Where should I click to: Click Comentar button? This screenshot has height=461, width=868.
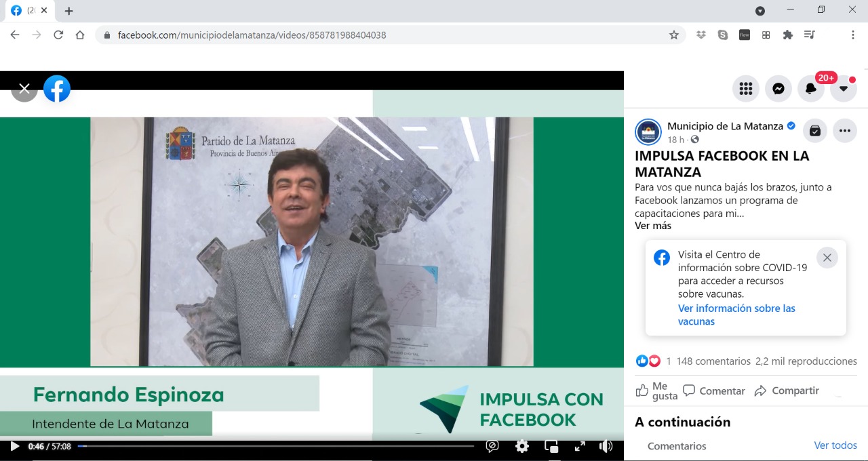(714, 391)
